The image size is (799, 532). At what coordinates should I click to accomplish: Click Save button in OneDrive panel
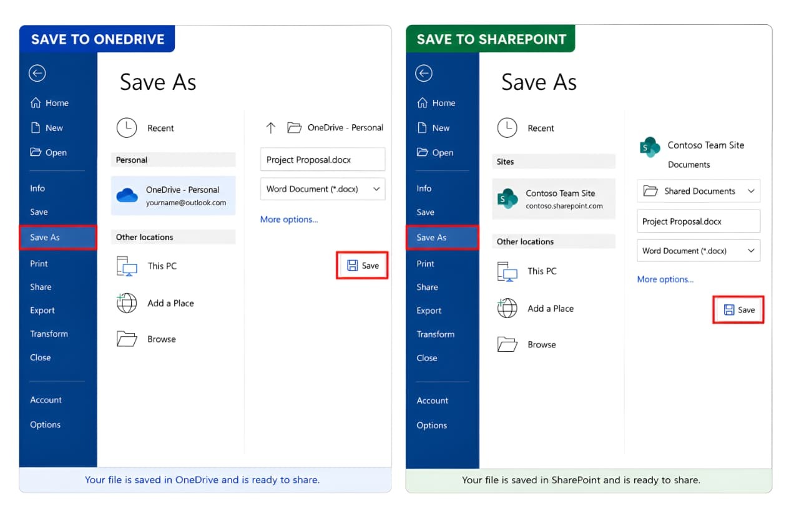(363, 265)
